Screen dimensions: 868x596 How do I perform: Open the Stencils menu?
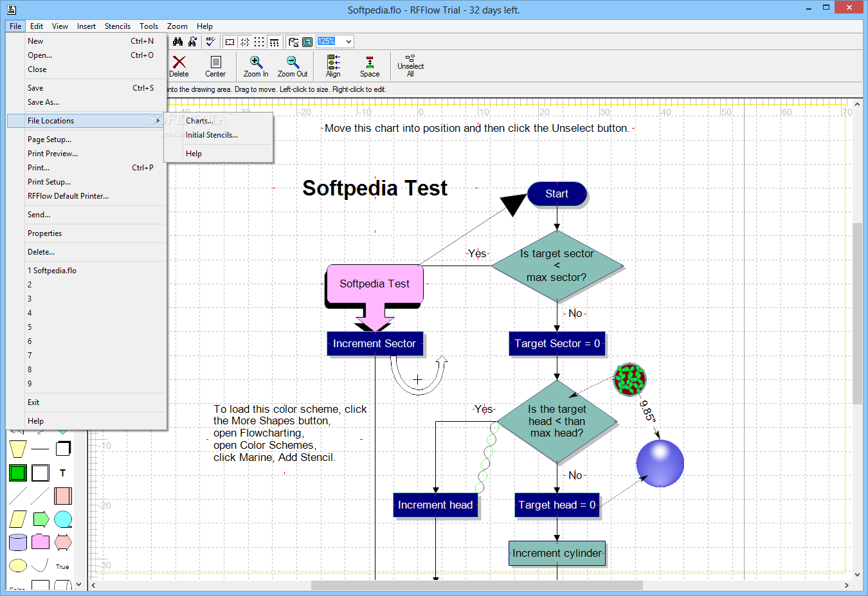pyautogui.click(x=118, y=26)
